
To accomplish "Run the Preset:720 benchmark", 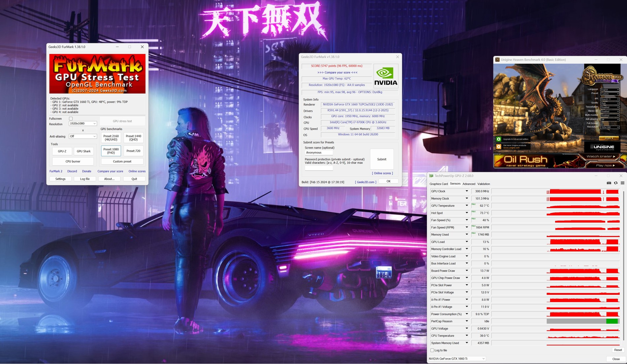I will click(x=133, y=151).
